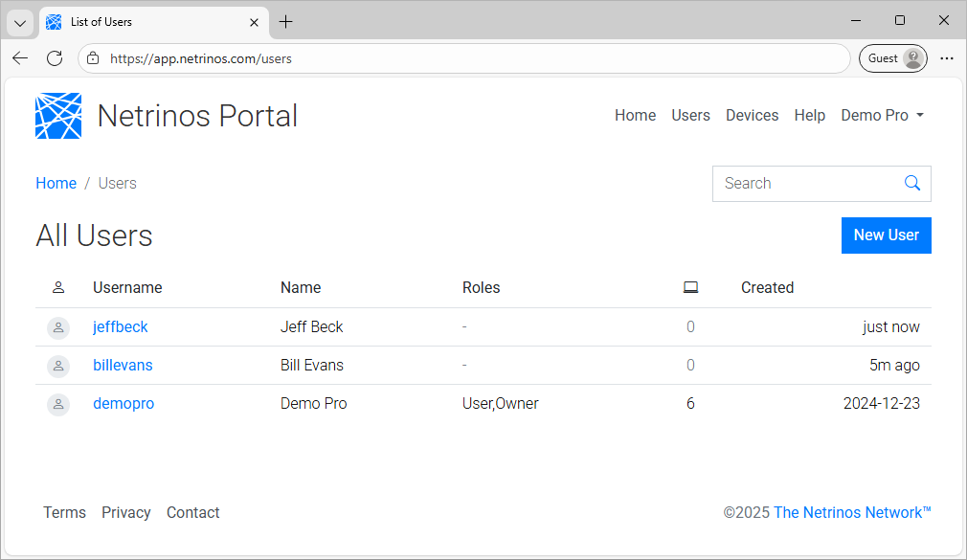The image size is (967, 560).
Task: Open the Help navigation item
Action: coord(809,115)
